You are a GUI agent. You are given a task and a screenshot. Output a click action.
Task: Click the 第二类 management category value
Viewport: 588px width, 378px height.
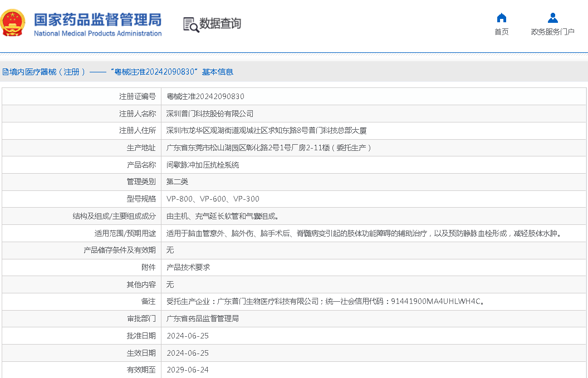click(177, 181)
